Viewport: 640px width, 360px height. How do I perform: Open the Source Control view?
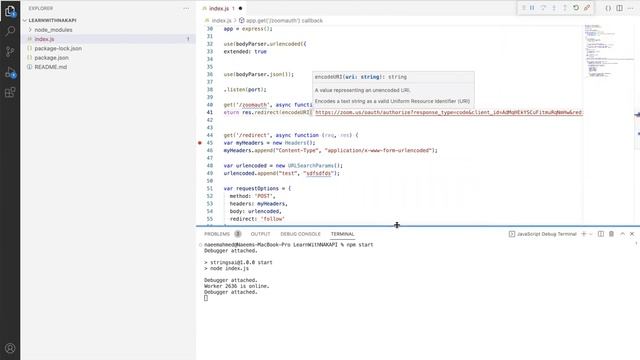click(10, 51)
